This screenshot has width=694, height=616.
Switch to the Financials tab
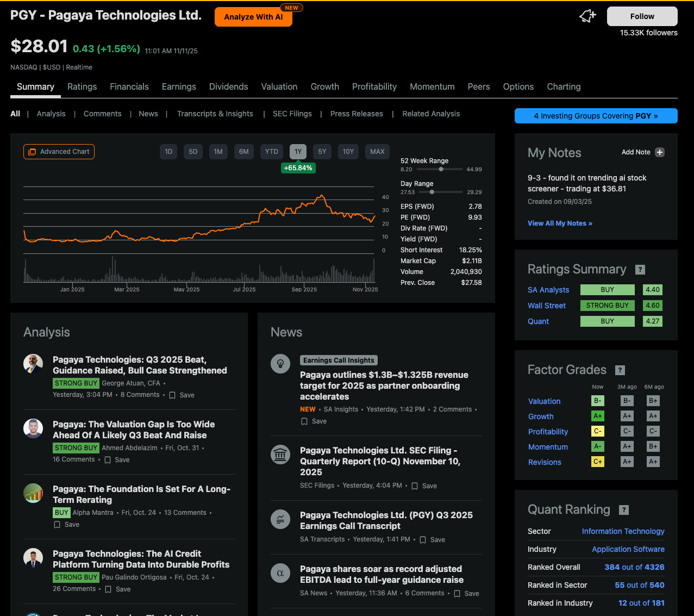(x=129, y=87)
